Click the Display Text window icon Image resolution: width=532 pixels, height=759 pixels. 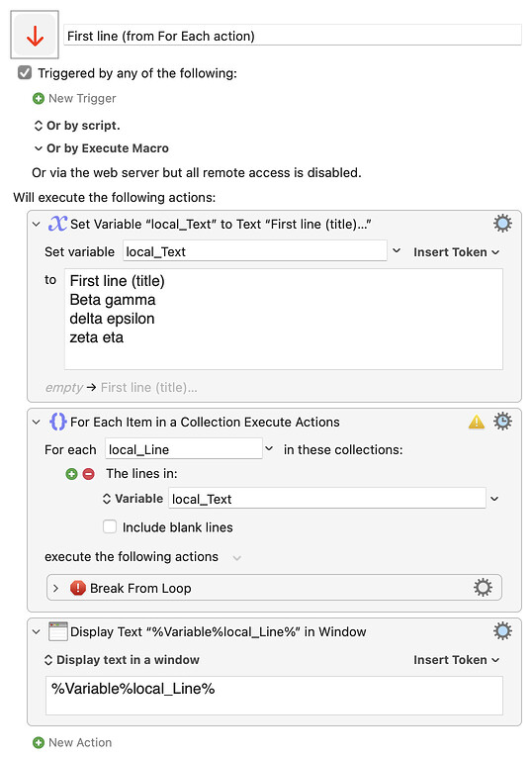[x=58, y=631]
